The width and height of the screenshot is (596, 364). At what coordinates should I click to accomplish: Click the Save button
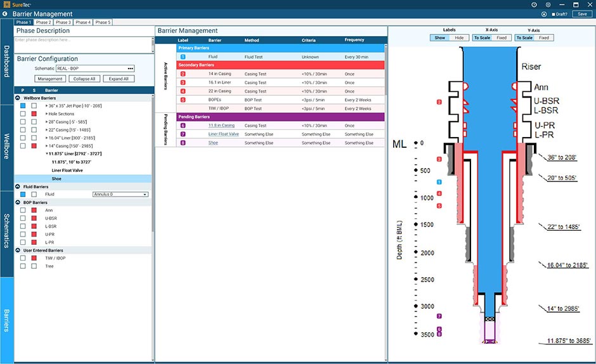[582, 14]
